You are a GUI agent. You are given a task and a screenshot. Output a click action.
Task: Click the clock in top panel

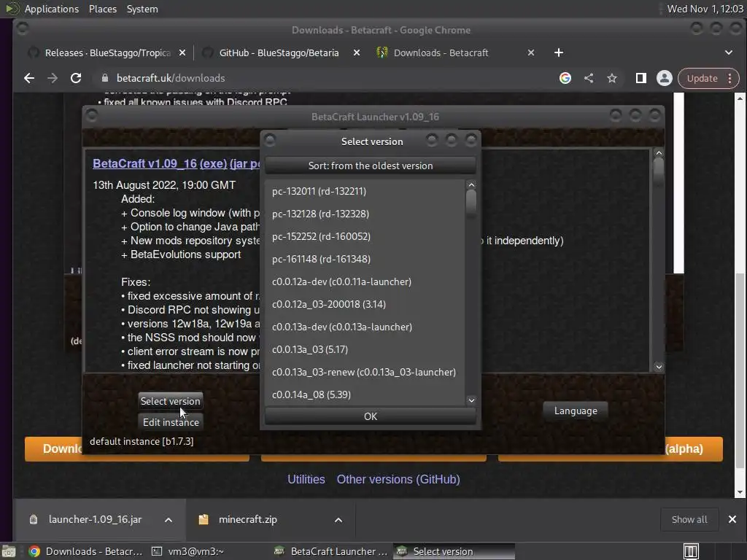pos(705,9)
